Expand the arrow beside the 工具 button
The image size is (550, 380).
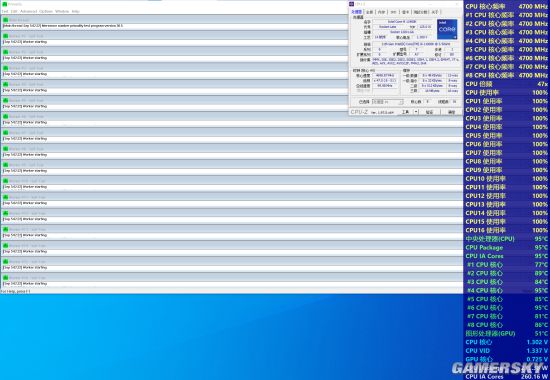pos(416,112)
